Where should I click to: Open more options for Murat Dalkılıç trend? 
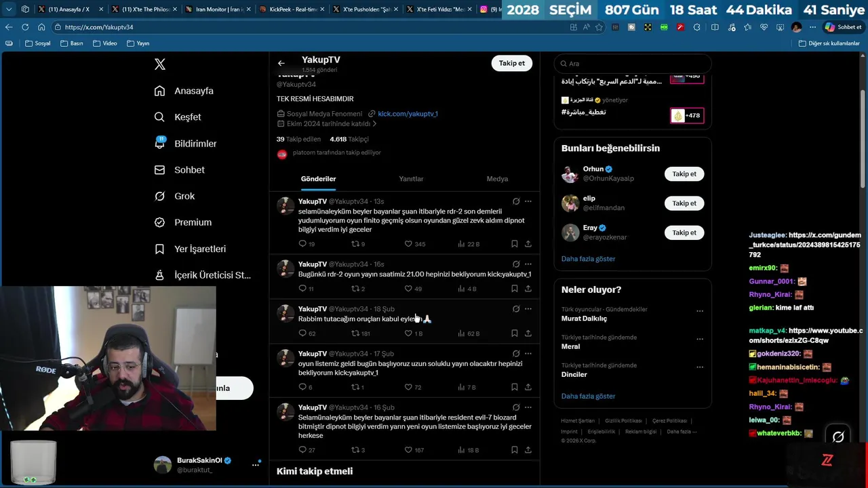coord(700,312)
